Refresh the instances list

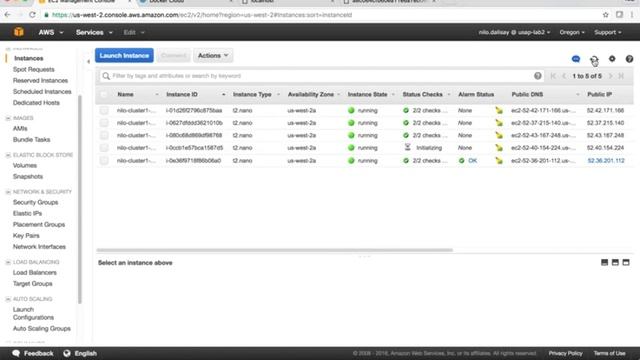[594, 59]
